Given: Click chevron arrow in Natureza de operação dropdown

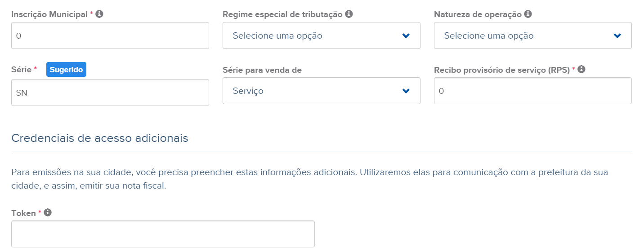Looking at the screenshot, I should (617, 36).
